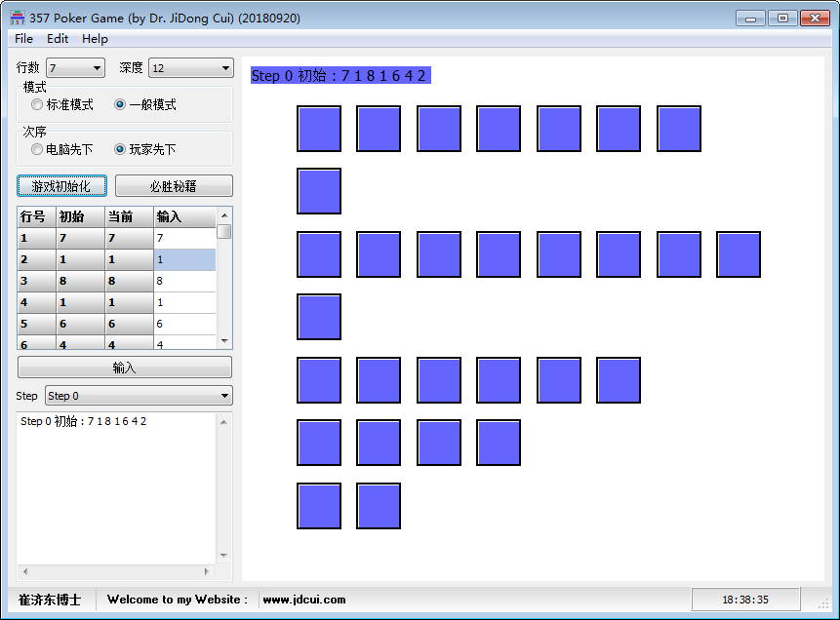The height and width of the screenshot is (620, 840).
Task: Click the 当前 column header
Action: tap(129, 216)
